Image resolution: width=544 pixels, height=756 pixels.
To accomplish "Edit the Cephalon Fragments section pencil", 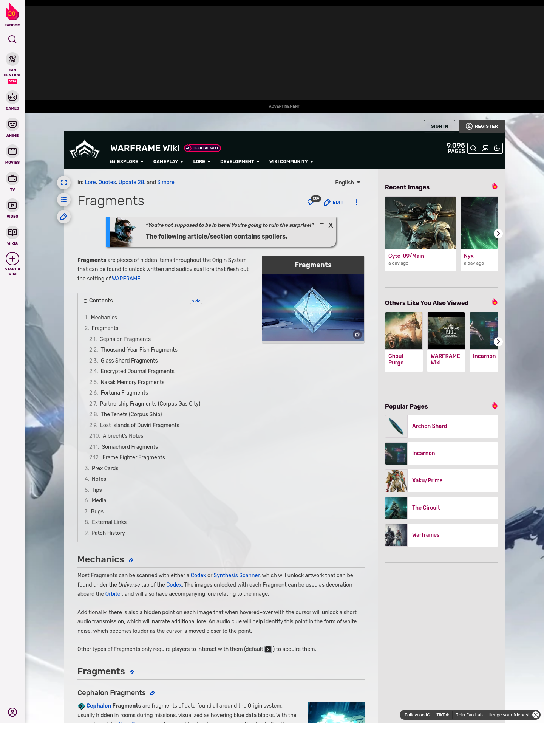I will click(x=153, y=693).
